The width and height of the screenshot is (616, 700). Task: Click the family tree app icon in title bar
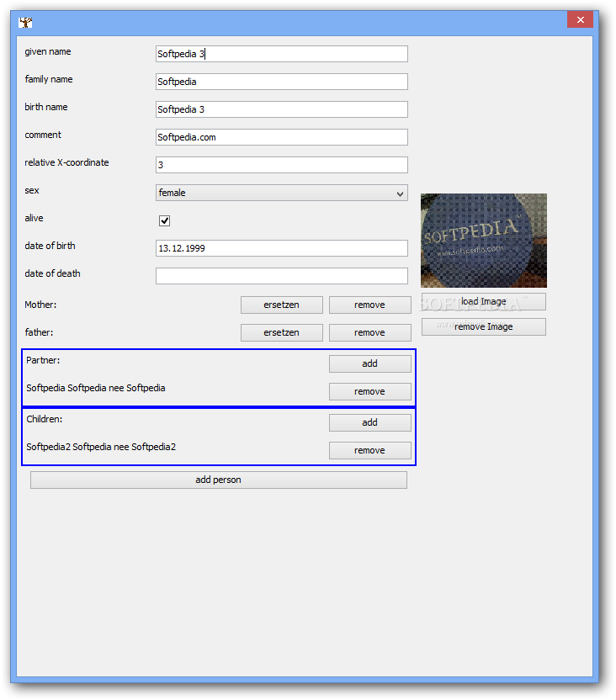coord(25,22)
